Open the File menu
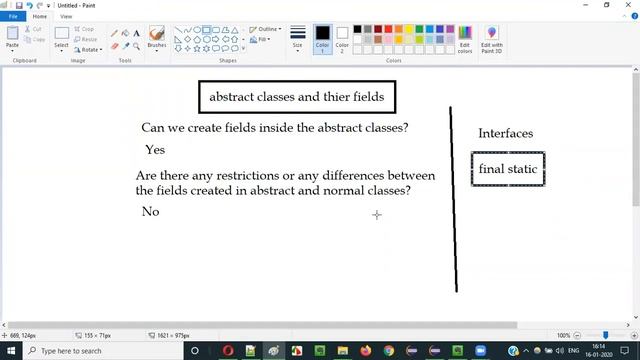The image size is (640, 360). (13, 16)
